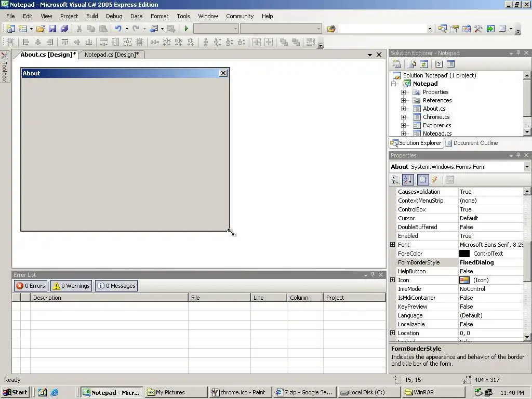Click the Tab Order icon
This screenshot has width=532, height=399.
tap(311, 42)
